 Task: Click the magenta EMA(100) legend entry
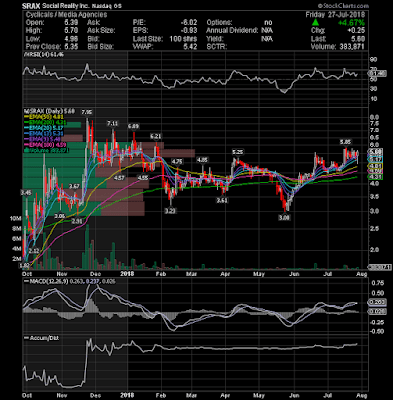[46, 145]
